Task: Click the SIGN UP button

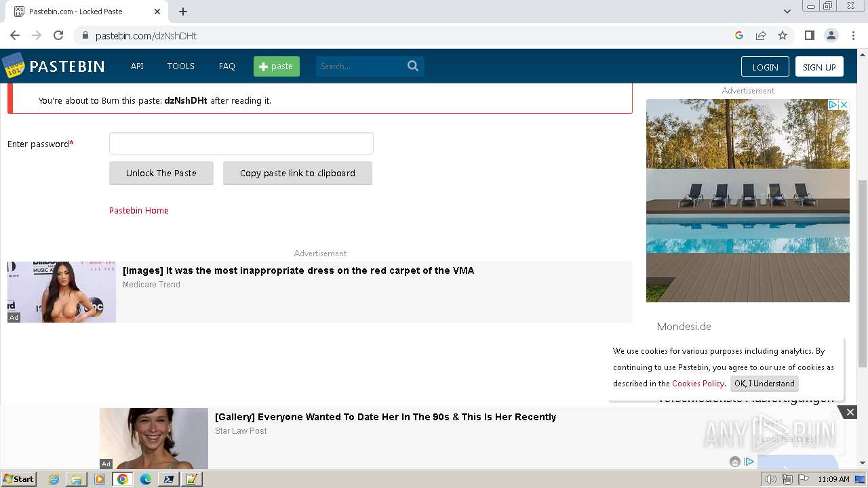Action: click(819, 66)
